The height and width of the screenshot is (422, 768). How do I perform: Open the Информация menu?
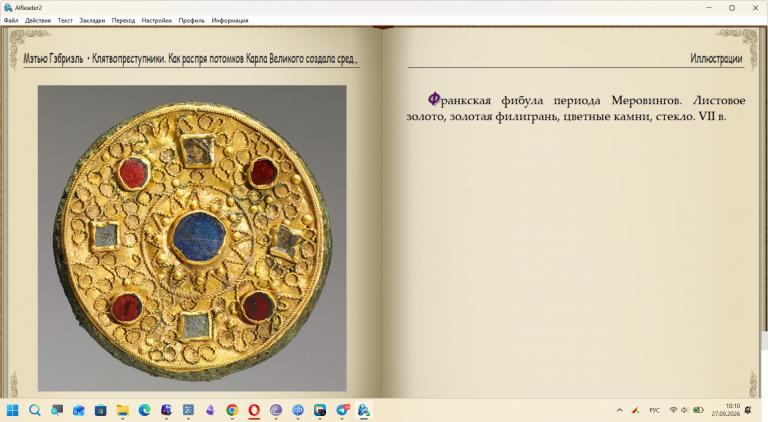(230, 21)
